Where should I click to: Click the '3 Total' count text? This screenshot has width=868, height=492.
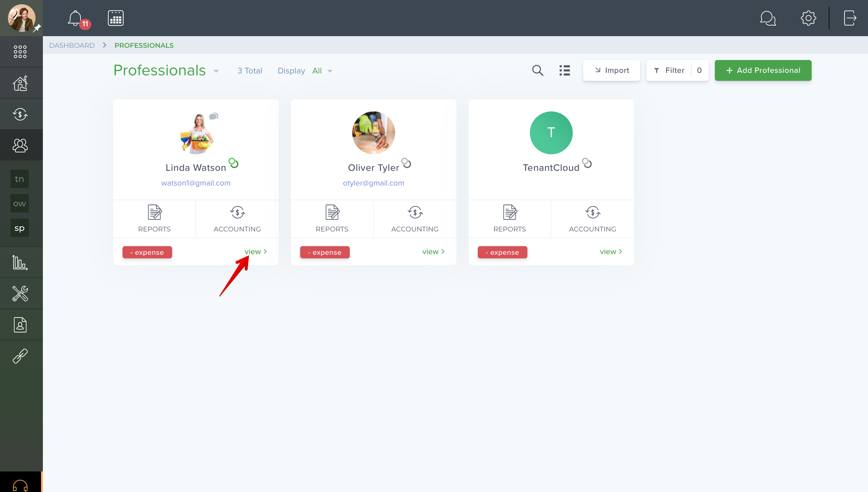pyautogui.click(x=250, y=71)
